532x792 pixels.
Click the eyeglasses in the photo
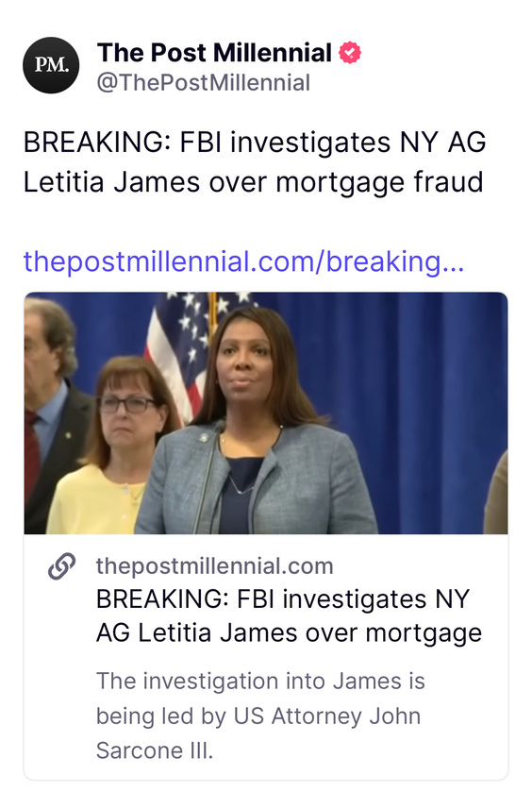127,404
